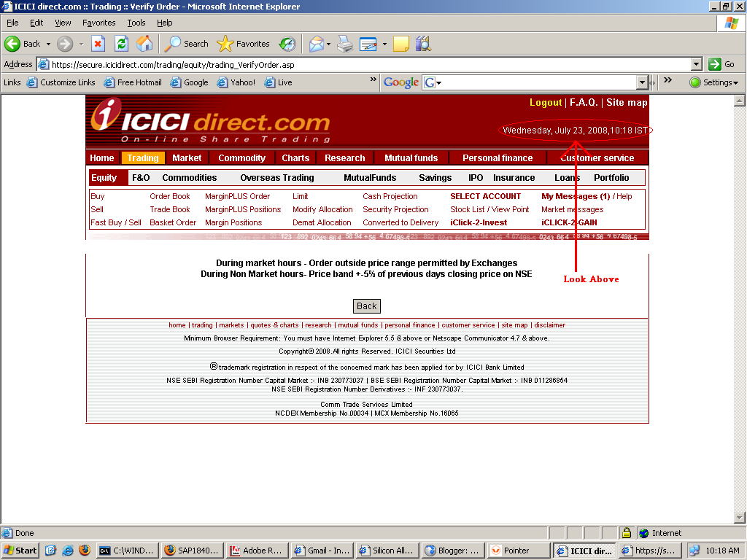This screenshot has width=747, height=560.
Task: Open the Tools menu
Action: [136, 23]
